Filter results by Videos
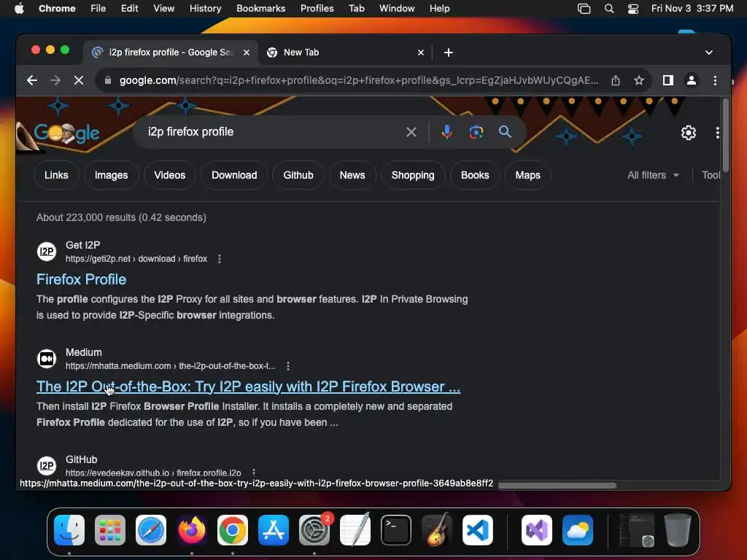The height and width of the screenshot is (560, 747). click(169, 175)
